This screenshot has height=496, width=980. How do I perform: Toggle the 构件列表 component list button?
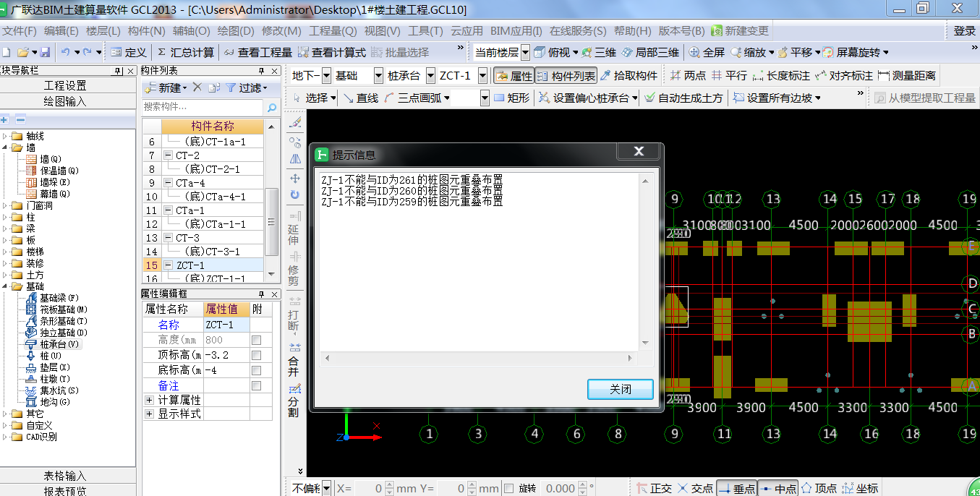click(566, 76)
